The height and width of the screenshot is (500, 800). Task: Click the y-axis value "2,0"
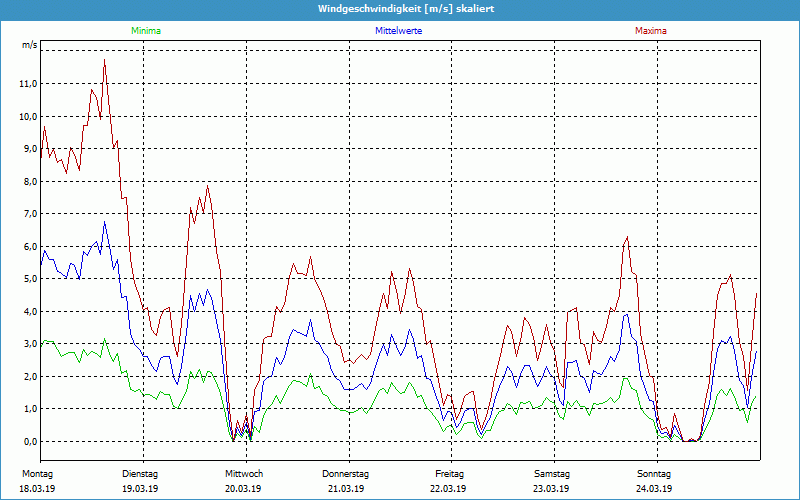coord(30,377)
